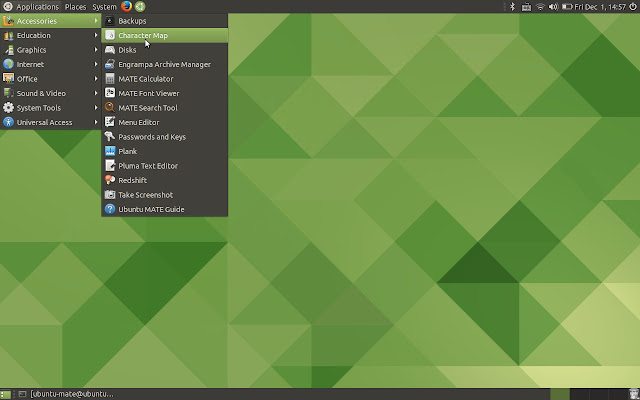Open Pluma Text Editor
Viewport: 640px width, 400px height.
coord(164,166)
